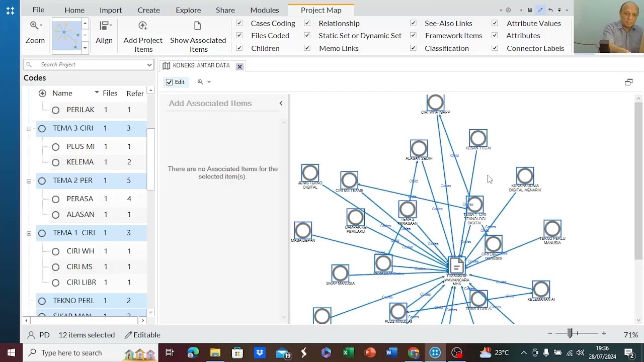Viewport: 644px width, 362px height.
Task: Select the CIRI WHATSAPP node in map
Action: click(435, 102)
